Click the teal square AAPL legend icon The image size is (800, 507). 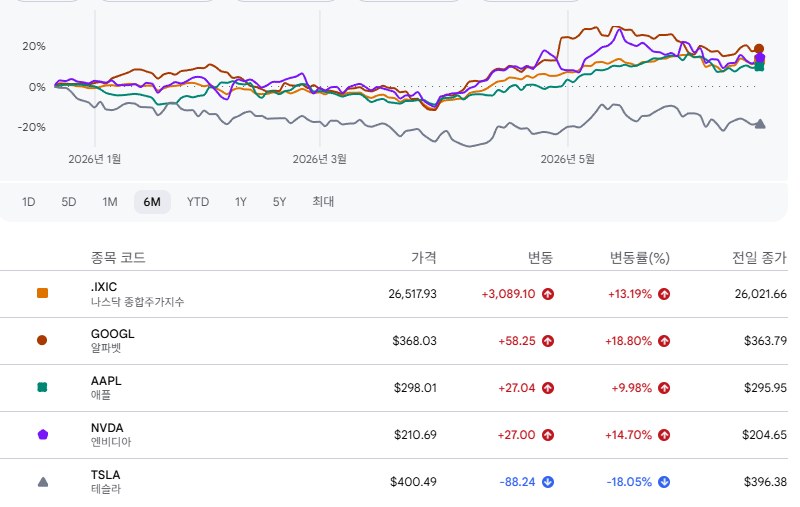[x=42, y=387]
